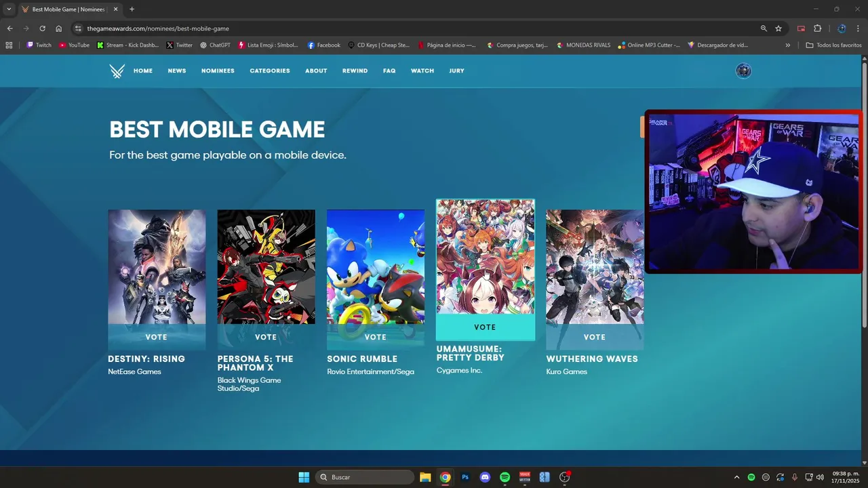Vote for Umamusume: Pretty Derby
Viewport: 868px width, 488px height.
click(485, 327)
